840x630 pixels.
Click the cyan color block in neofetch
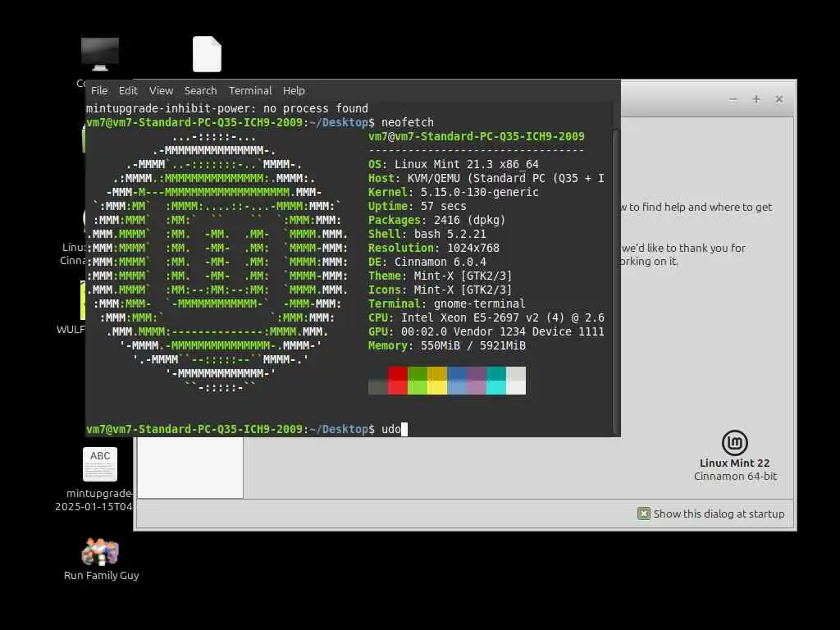(496, 381)
